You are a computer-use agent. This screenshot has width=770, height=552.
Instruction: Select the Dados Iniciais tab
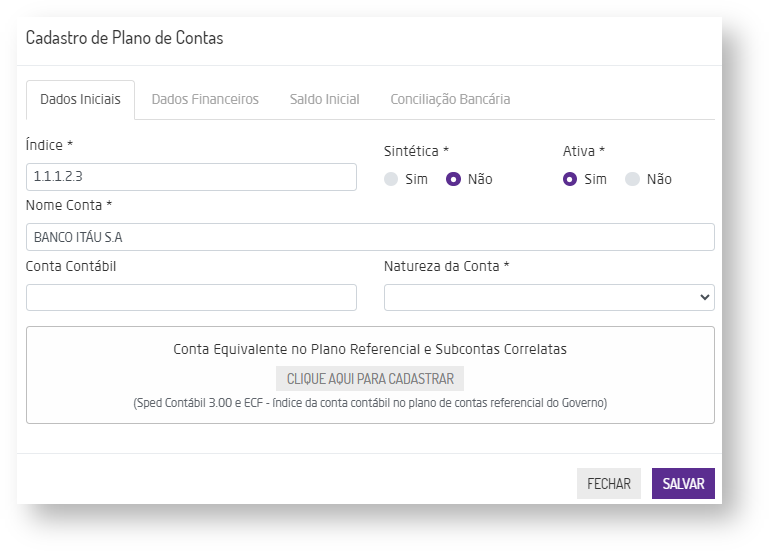click(x=80, y=99)
